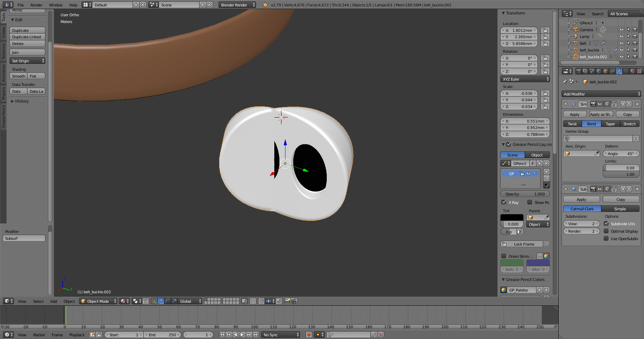Open the Modifiers wrench properties tab
The width and height of the screenshot is (644, 339).
pos(619,71)
